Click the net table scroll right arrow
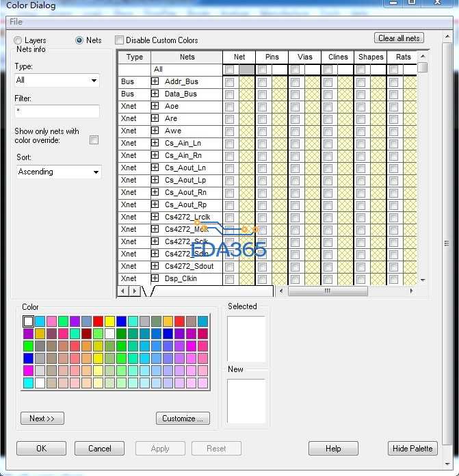 pos(411,291)
